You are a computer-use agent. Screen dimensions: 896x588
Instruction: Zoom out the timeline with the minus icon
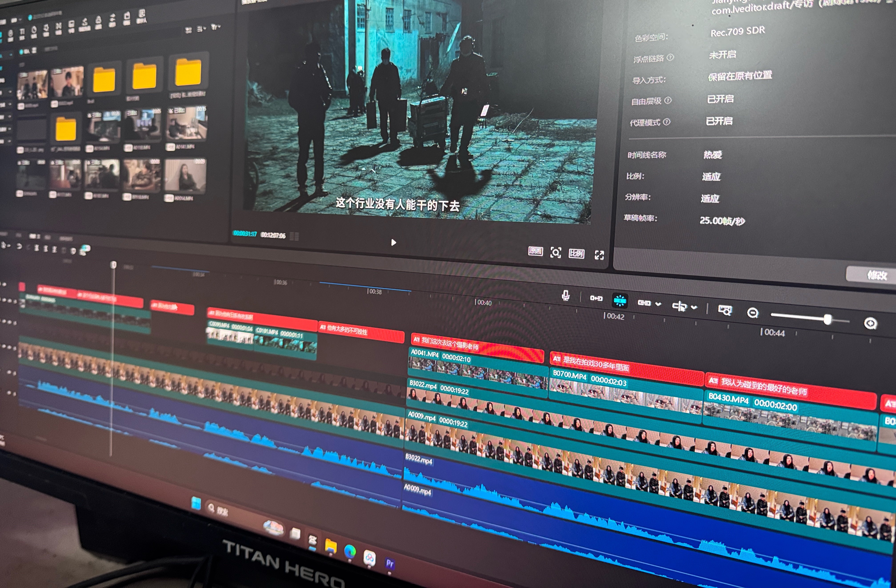[x=753, y=313]
